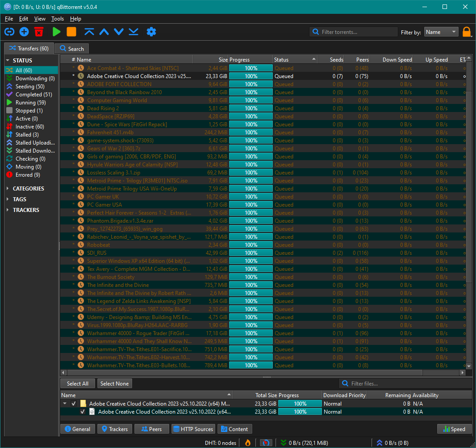
Task: Collapse the Adobe Creative Cloud folder tree
Action: [x=65, y=404]
